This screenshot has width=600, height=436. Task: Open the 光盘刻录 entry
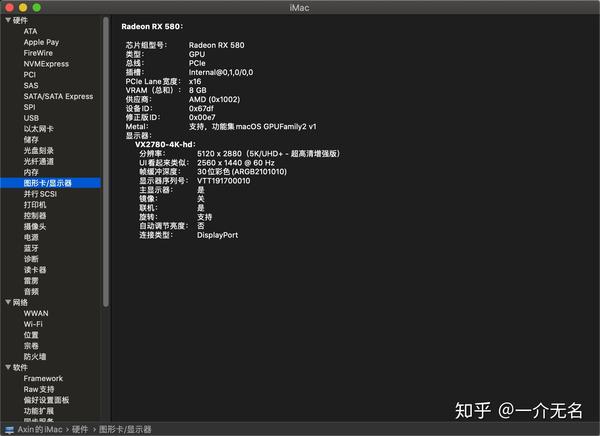(x=38, y=150)
